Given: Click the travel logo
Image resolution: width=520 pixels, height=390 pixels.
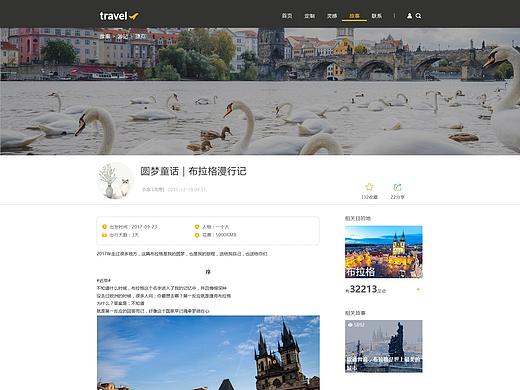Looking at the screenshot, I should click(119, 16).
